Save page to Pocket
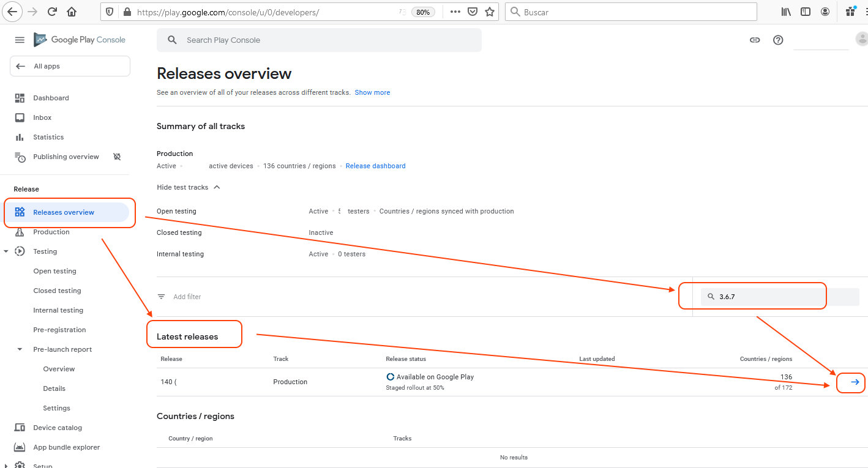The width and height of the screenshot is (868, 468). coord(473,12)
